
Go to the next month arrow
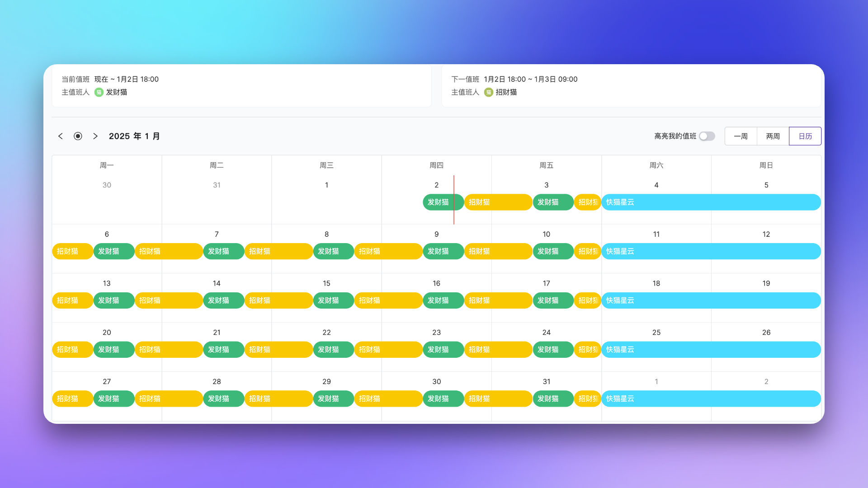coord(95,136)
